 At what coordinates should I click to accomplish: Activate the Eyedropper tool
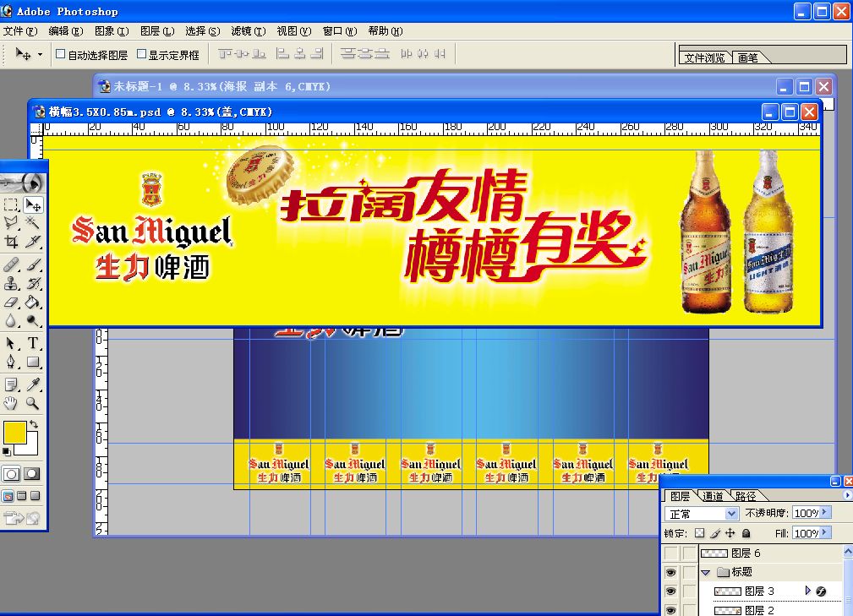(x=33, y=384)
